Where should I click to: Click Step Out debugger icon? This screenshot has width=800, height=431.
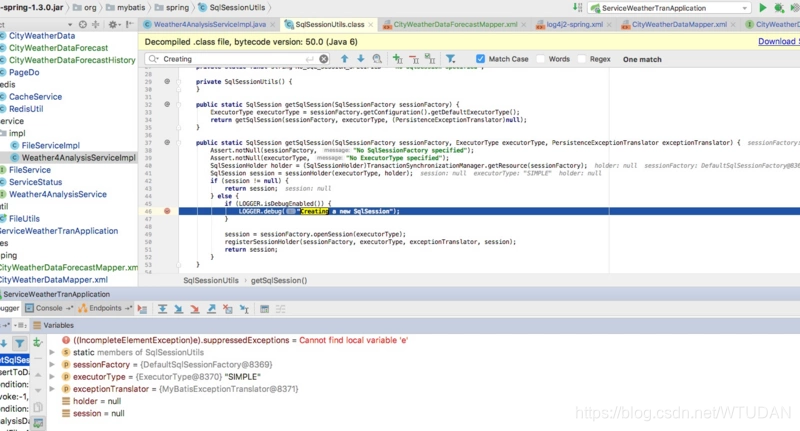[x=211, y=309]
